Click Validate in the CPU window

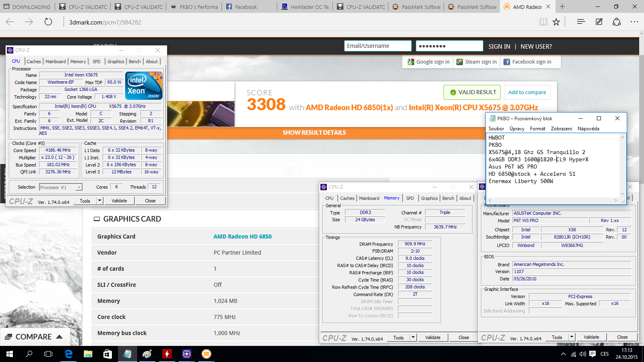pos(119,201)
